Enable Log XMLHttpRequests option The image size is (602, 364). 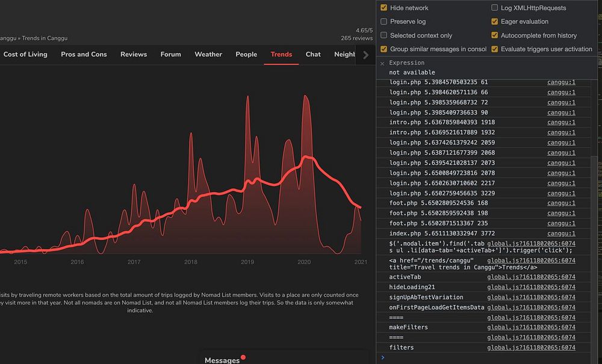(495, 8)
